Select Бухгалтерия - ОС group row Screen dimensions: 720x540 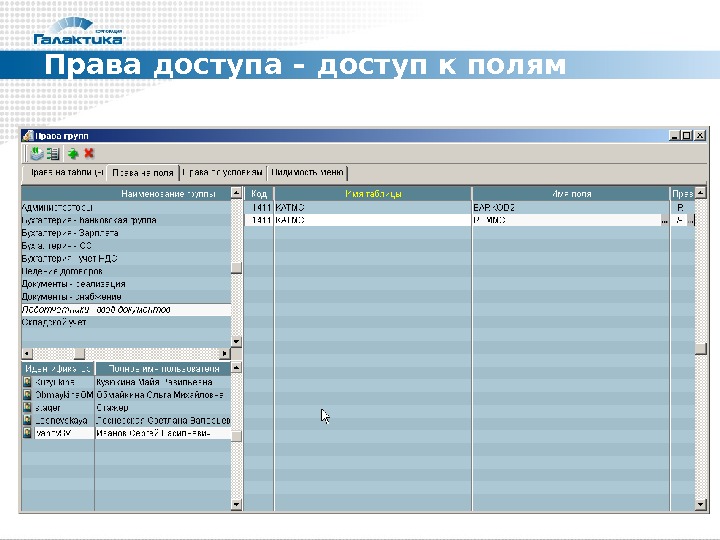point(126,246)
